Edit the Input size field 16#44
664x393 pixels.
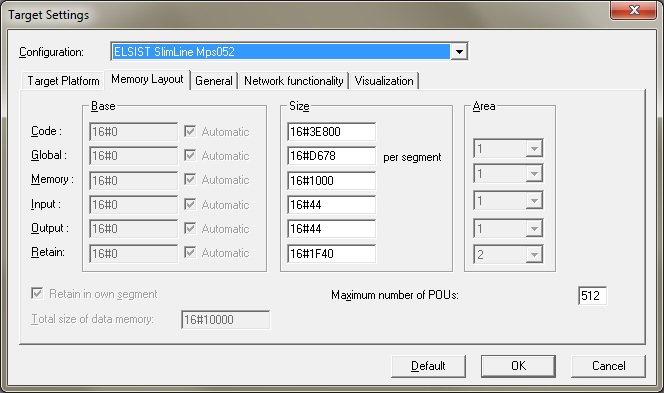[x=331, y=205]
